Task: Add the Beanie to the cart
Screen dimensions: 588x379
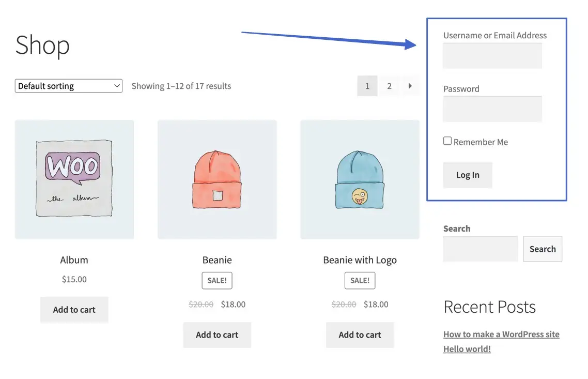Action: click(216, 335)
